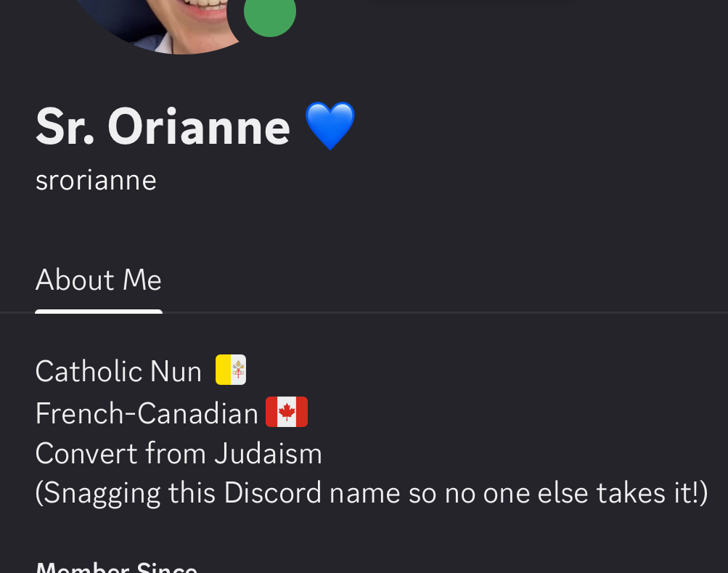The image size is (728, 573).
Task: Click the white underline beneath About Me
Action: click(x=99, y=312)
